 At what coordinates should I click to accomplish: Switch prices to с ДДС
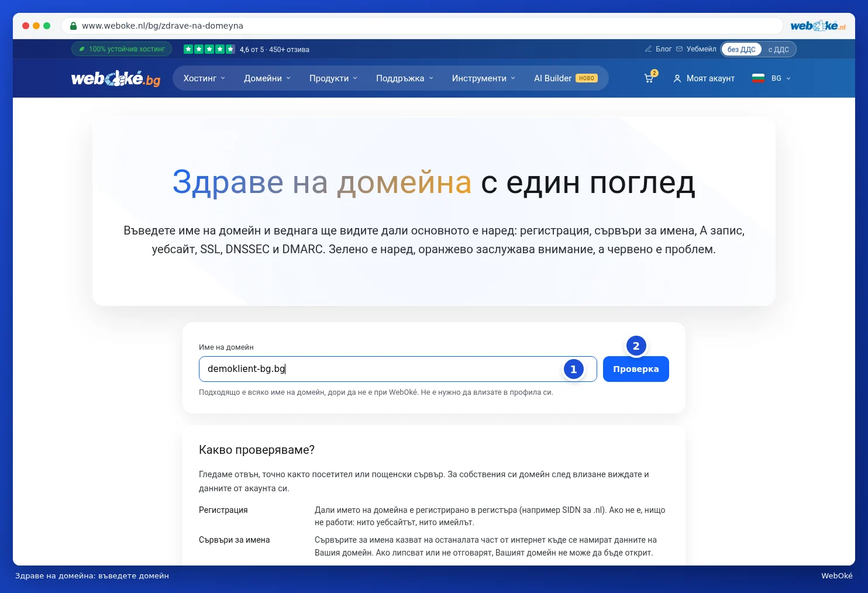click(x=779, y=50)
